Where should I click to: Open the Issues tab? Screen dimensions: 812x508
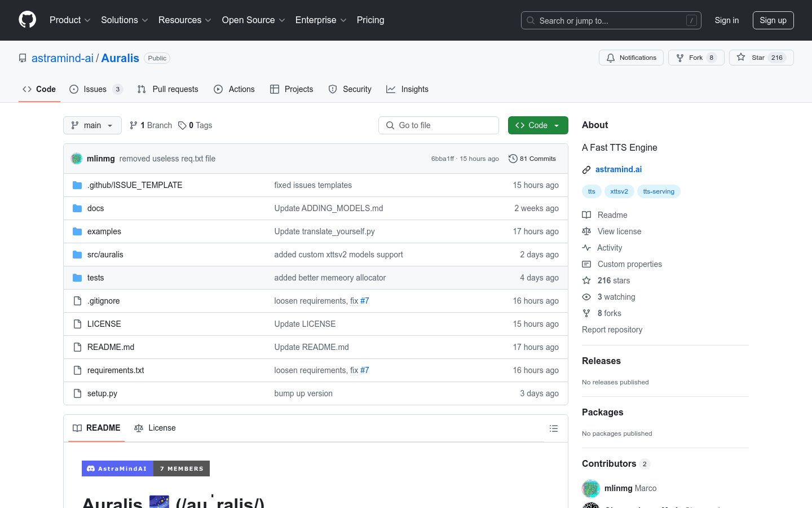(x=96, y=89)
